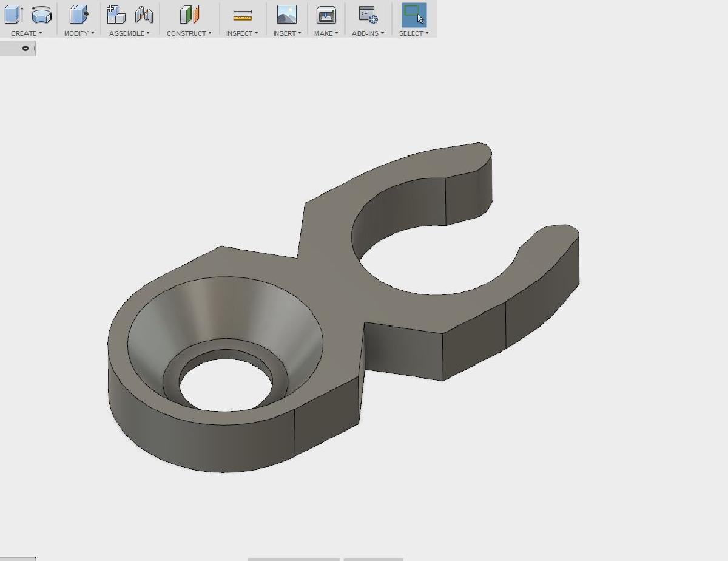The width and height of the screenshot is (728, 561).
Task: Select the Extrude tool icon
Action: 14,15
